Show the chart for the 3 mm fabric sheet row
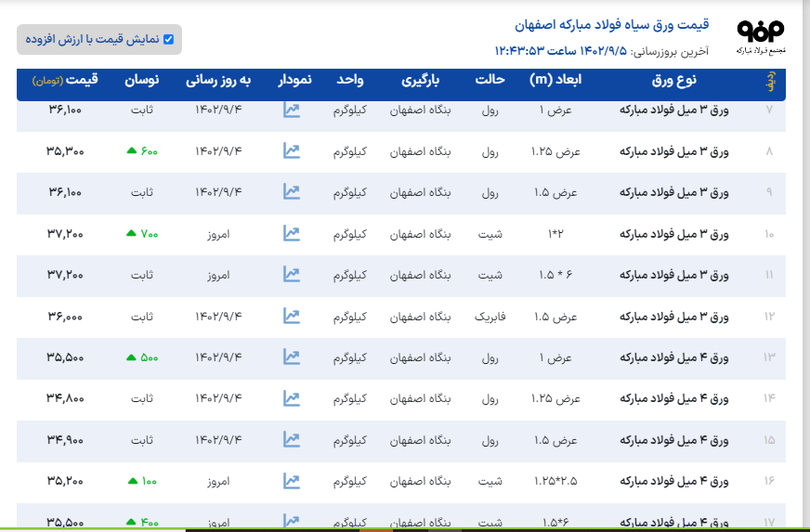The width and height of the screenshot is (810, 532). 292,317
